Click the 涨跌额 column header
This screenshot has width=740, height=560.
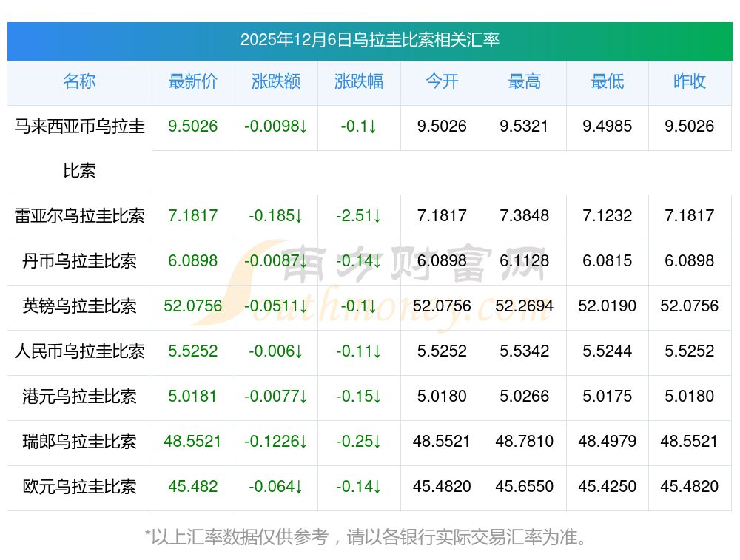click(276, 81)
